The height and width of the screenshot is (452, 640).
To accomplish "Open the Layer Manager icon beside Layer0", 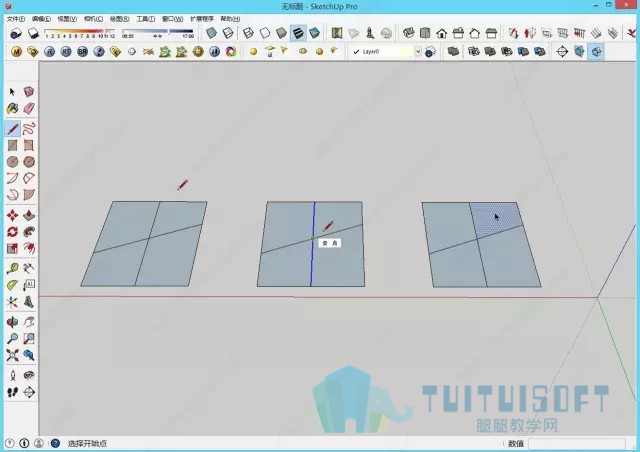I will pyautogui.click(x=430, y=52).
